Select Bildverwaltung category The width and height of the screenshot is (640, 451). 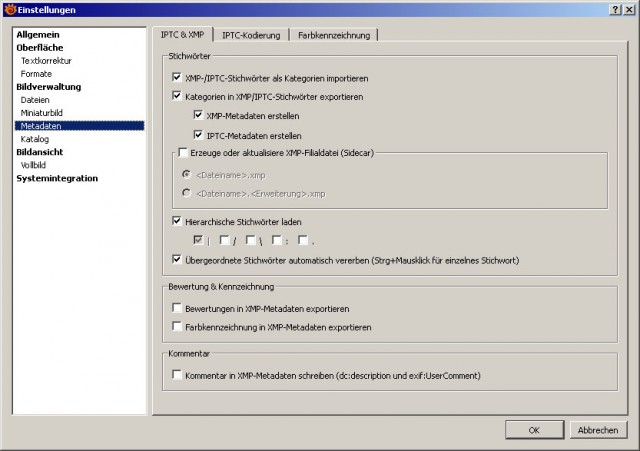(49, 87)
